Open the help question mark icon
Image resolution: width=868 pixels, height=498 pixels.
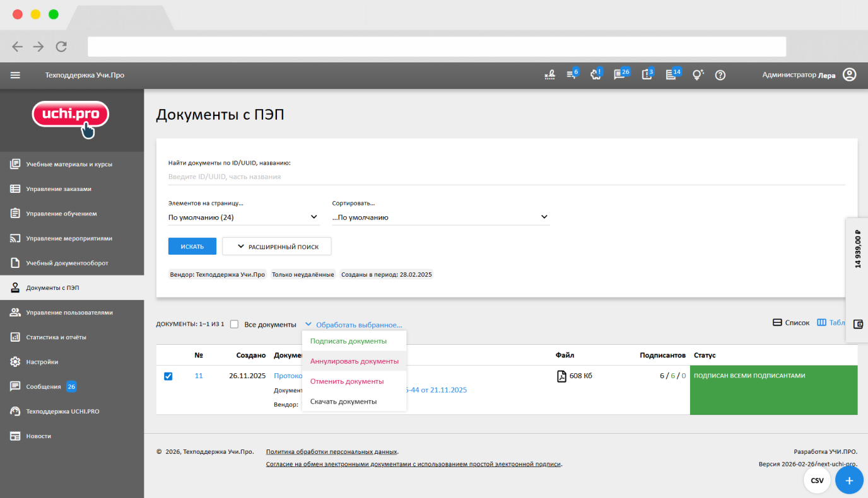click(720, 75)
